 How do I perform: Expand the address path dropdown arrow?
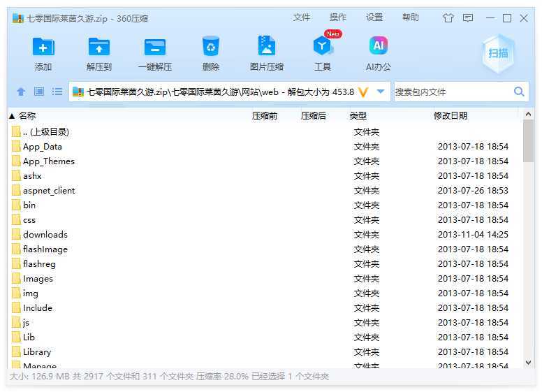[381, 92]
